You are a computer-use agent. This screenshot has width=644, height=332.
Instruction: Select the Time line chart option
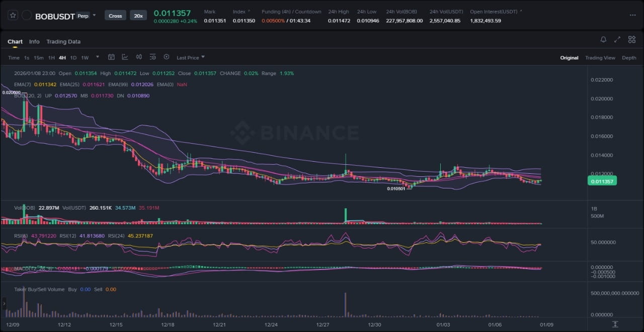14,58
